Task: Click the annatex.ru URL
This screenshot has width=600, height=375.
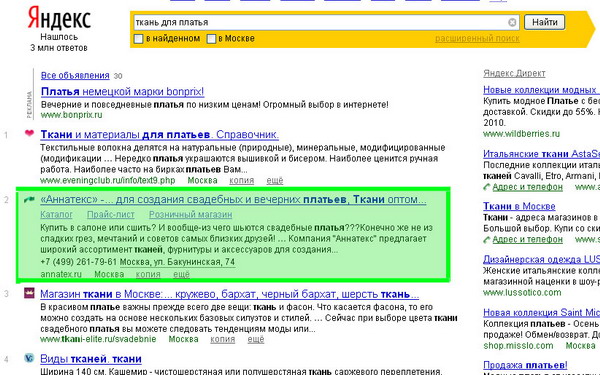Action: [61, 274]
